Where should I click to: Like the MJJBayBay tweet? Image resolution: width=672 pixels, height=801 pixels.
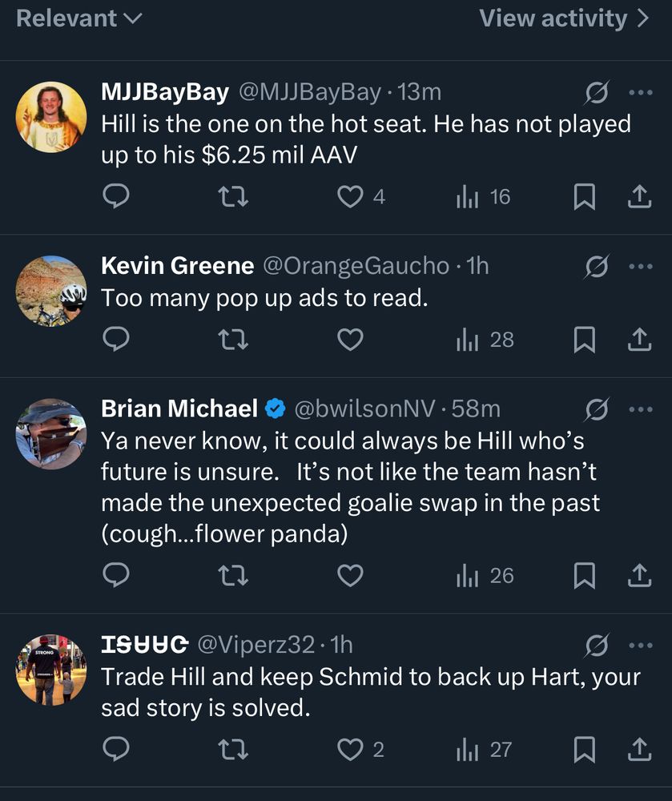tap(350, 197)
